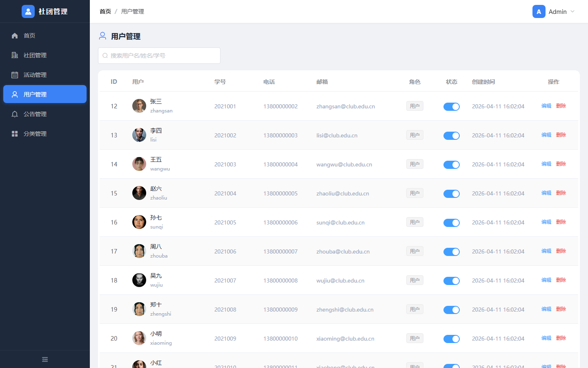The width and height of the screenshot is (588, 368).
Task: Open 首页 in the sidebar menu
Action: pos(45,36)
